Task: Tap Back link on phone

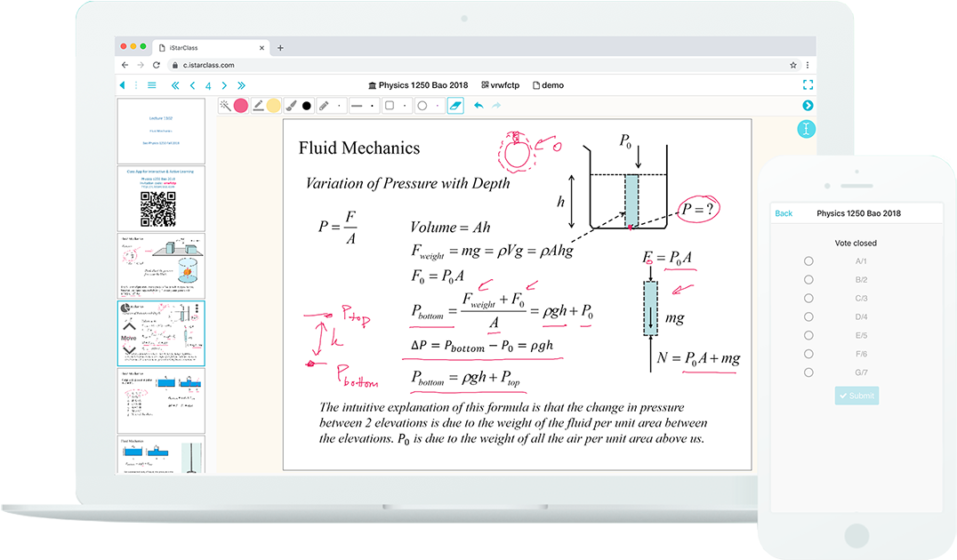Action: coord(784,213)
